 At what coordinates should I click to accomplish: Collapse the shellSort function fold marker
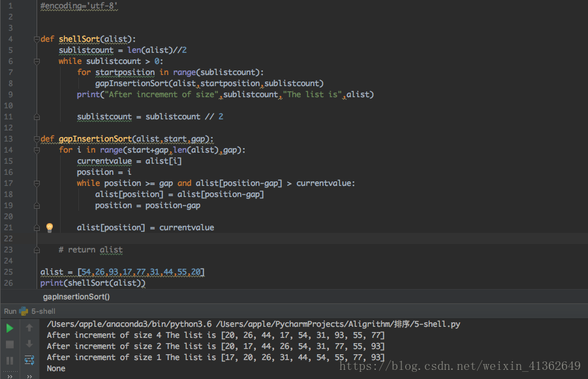pyautogui.click(x=37, y=39)
